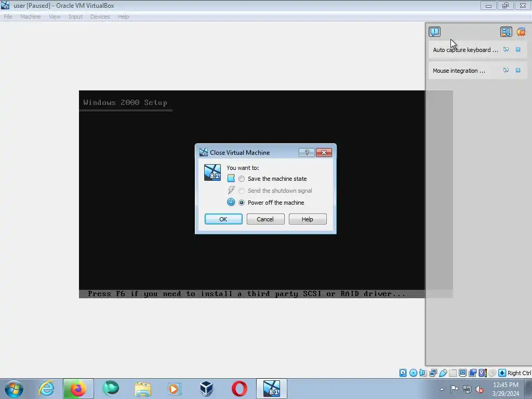Click the running VirtualBox VM taskbar button
Image resolution: width=532 pixels, height=399 pixels.
point(271,389)
